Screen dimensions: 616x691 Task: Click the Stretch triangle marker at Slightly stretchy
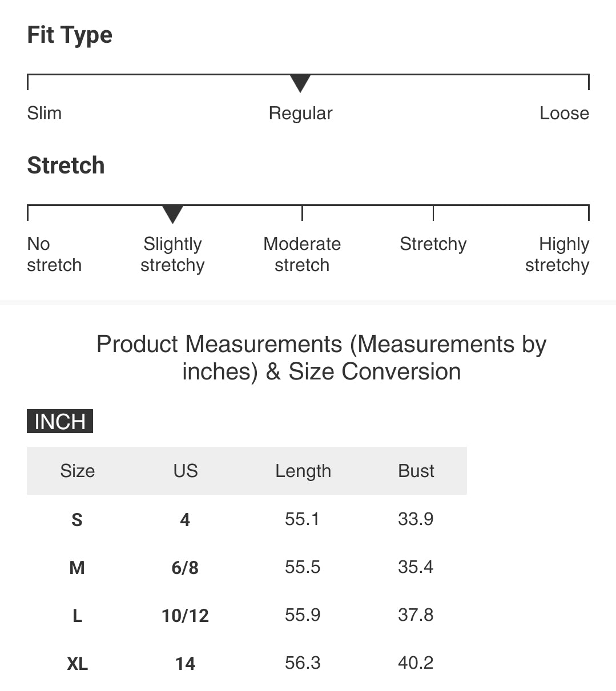point(172,214)
